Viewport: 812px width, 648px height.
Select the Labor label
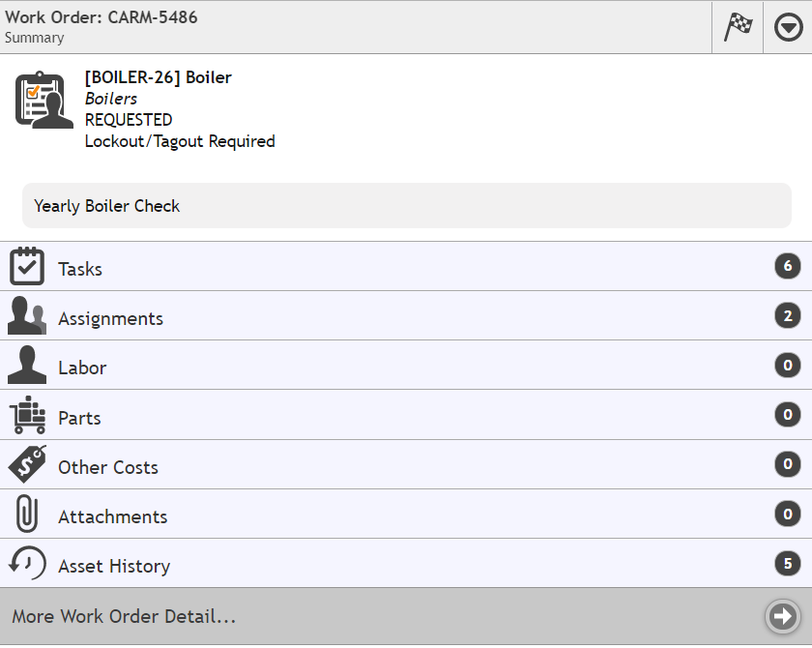click(x=82, y=368)
